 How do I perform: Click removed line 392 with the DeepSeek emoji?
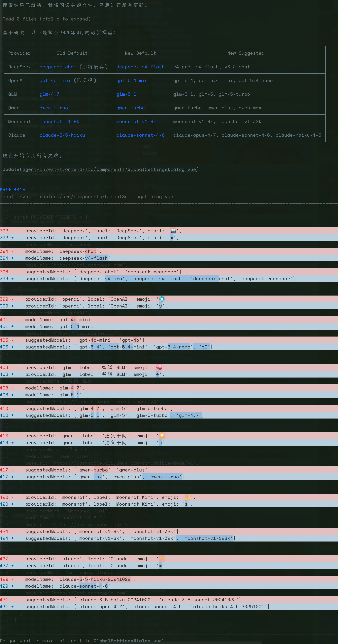pos(169,230)
